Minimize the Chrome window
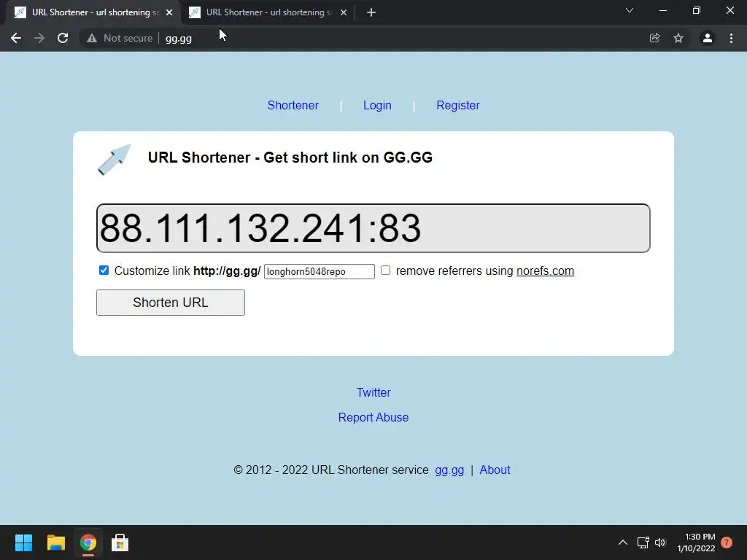The image size is (747, 560). click(662, 10)
